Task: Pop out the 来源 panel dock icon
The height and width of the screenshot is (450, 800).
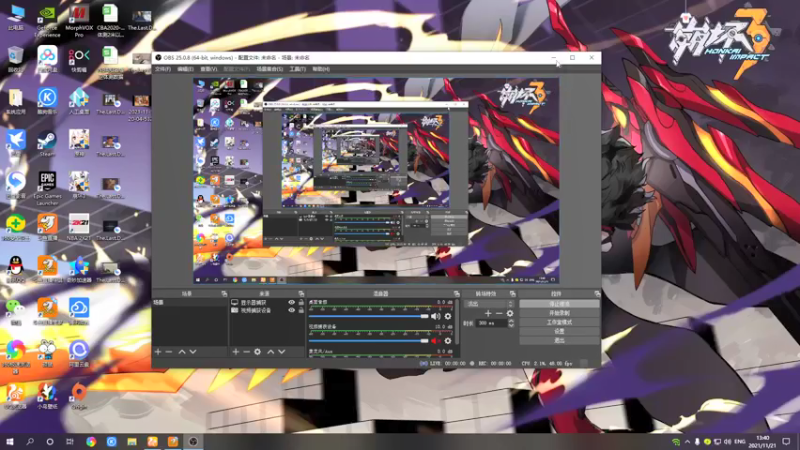Action: tap(301, 294)
